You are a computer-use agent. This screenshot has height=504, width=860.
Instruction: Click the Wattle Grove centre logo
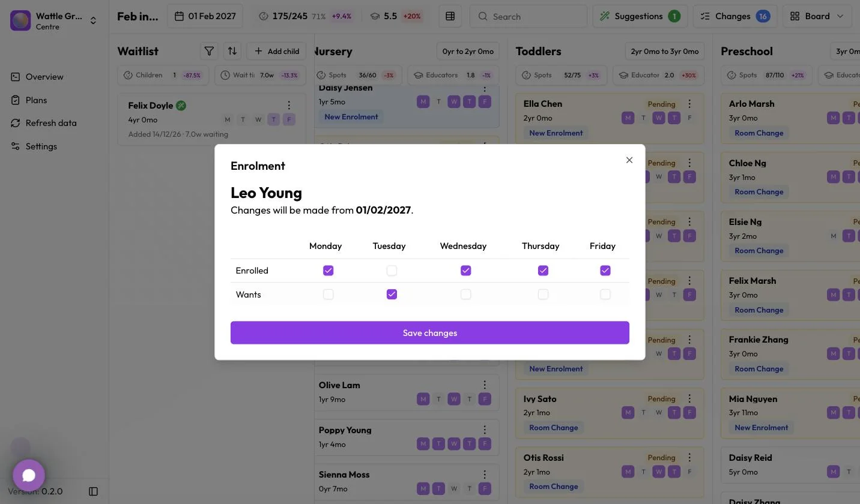20,20
